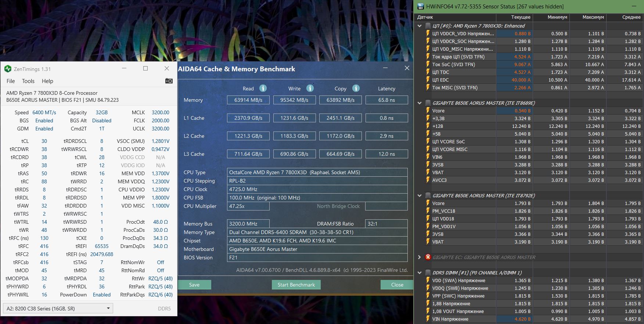Click the chip icon beside ITE IT8792E sensor group
This screenshot has width=644, height=324.
tap(428, 195)
